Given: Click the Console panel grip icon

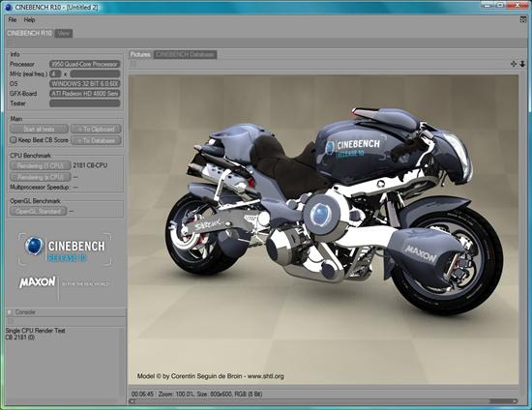Looking at the screenshot, I should pyautogui.click(x=11, y=321).
